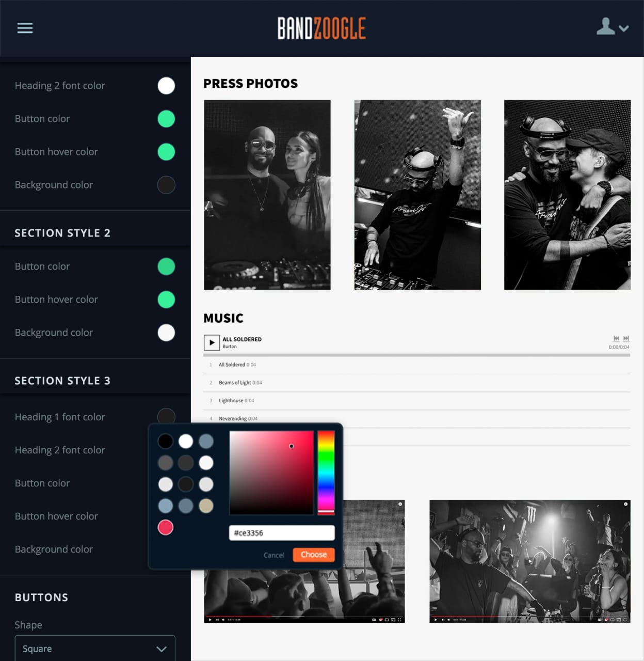Cancel the color selection

click(274, 555)
